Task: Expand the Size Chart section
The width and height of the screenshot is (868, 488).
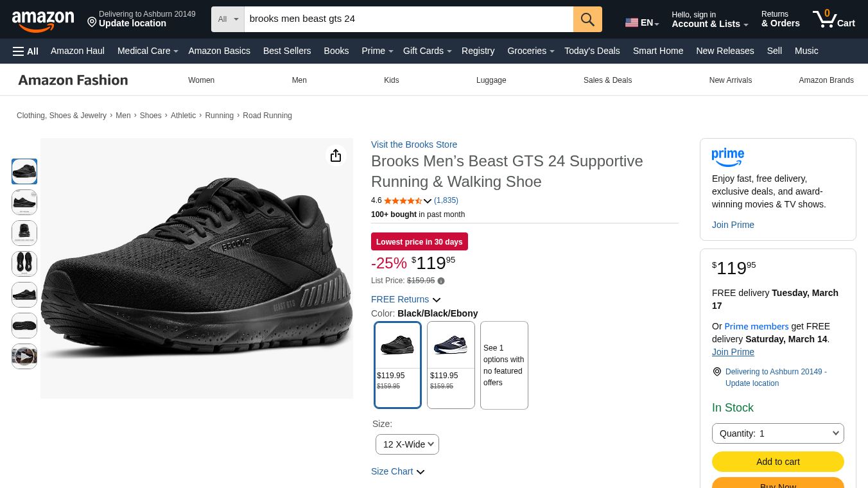Action: 397,471
